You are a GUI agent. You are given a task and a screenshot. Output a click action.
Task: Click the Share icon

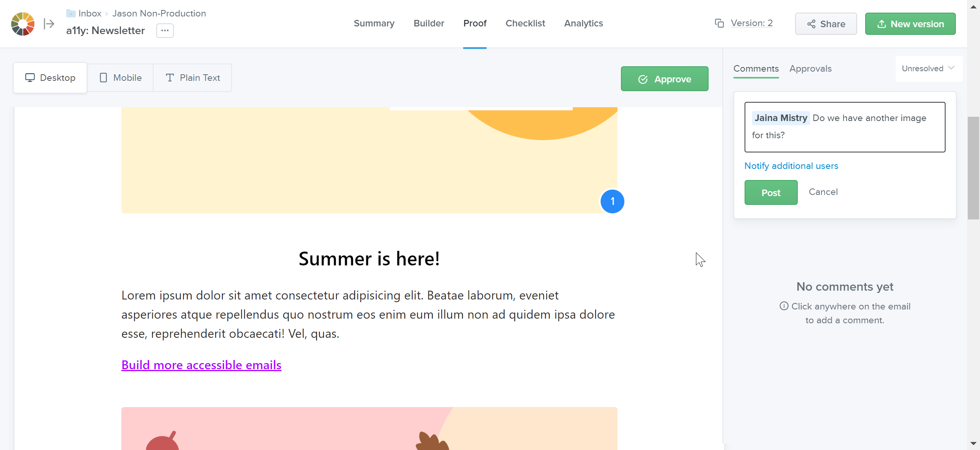point(811,24)
